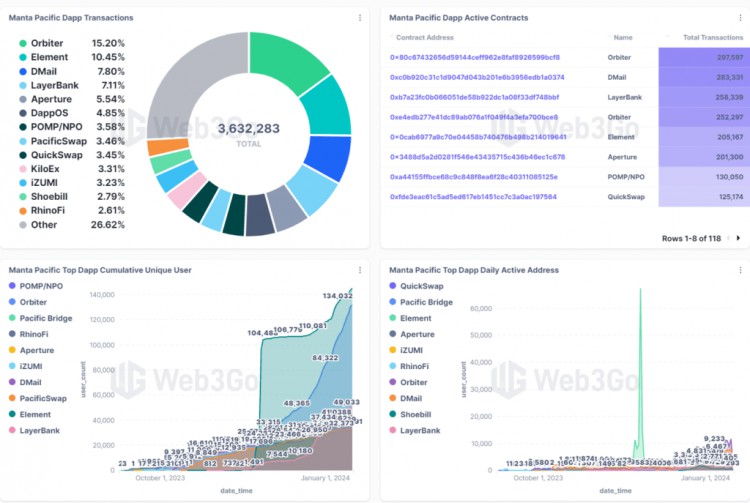
Task: Go to next page of contracts table
Action: [739, 238]
